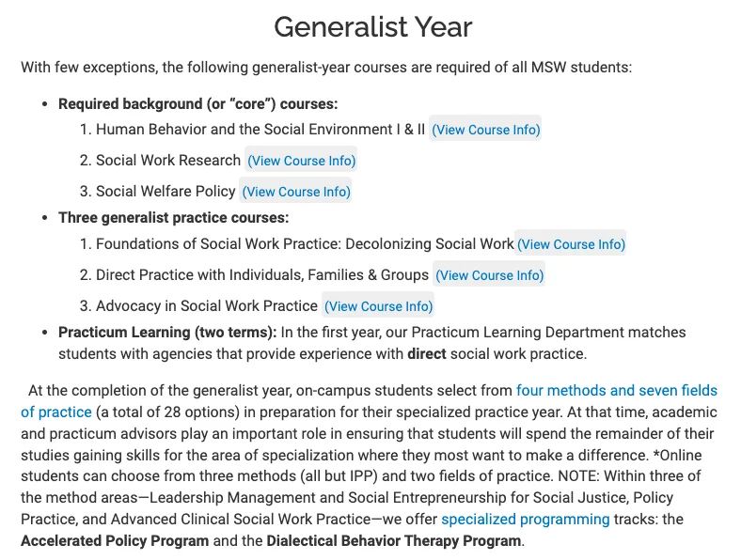View Course Info for Direct Practice course
The height and width of the screenshot is (560, 741).
(489, 275)
